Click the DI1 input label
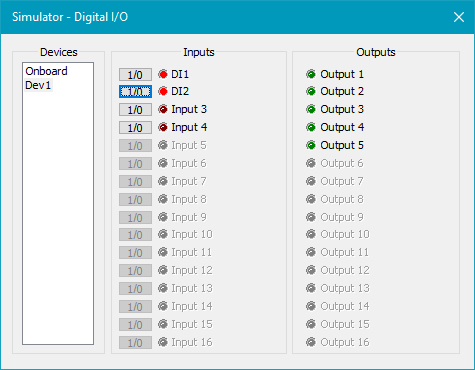Image resolution: width=475 pixels, height=370 pixels. pos(180,74)
